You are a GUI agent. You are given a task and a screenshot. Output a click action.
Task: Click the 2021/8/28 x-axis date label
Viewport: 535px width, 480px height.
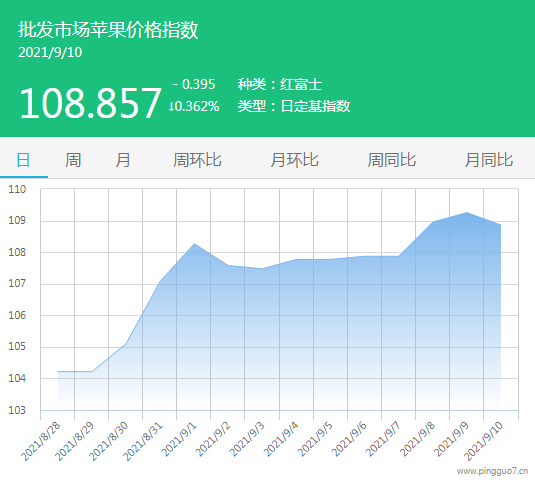point(41,441)
